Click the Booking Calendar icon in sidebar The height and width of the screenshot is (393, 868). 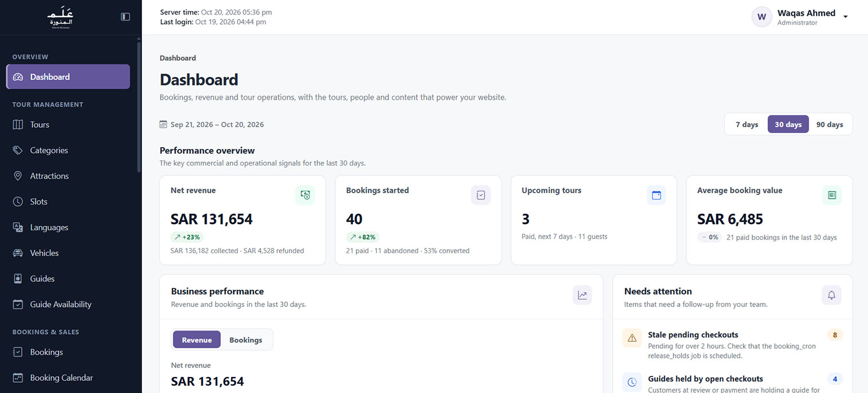(x=18, y=378)
